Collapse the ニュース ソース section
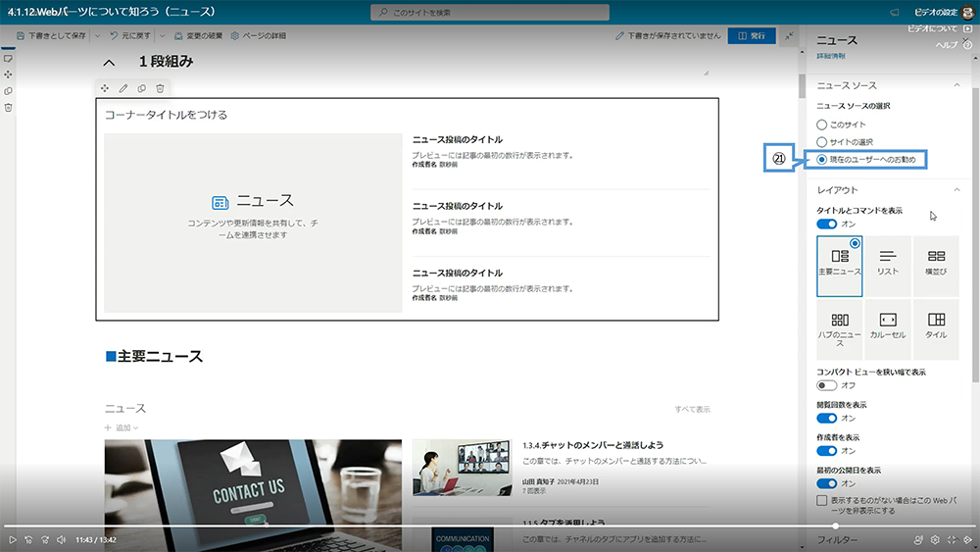Viewport: 980px width, 552px height. (956, 85)
